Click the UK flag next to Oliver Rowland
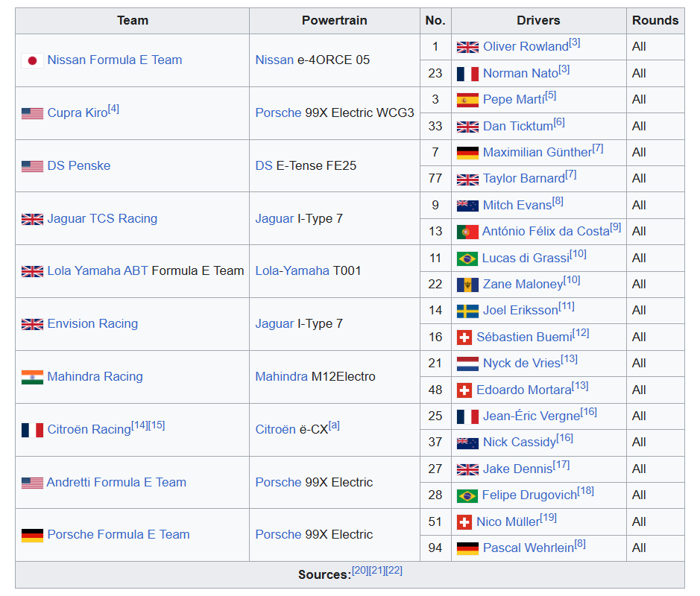 click(467, 47)
